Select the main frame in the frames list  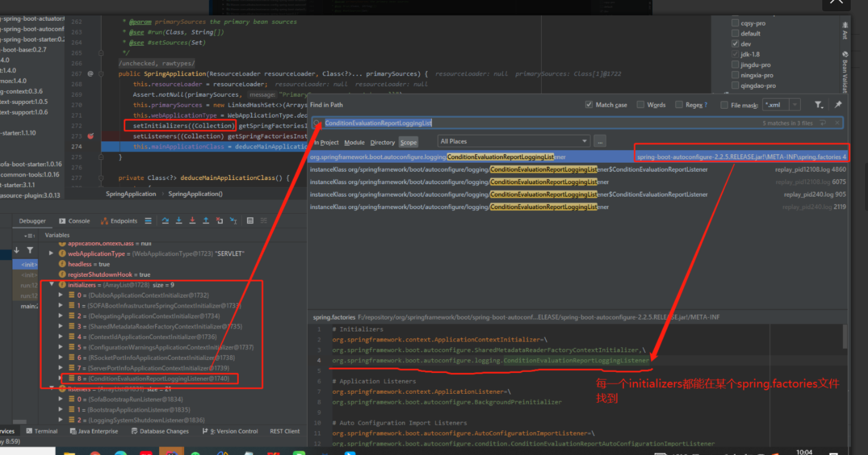(x=28, y=306)
